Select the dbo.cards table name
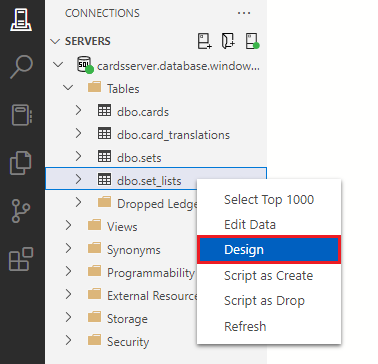 pyautogui.click(x=143, y=112)
